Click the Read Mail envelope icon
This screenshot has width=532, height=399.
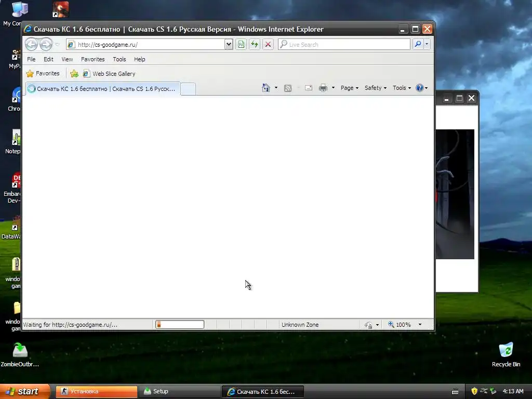(x=309, y=88)
